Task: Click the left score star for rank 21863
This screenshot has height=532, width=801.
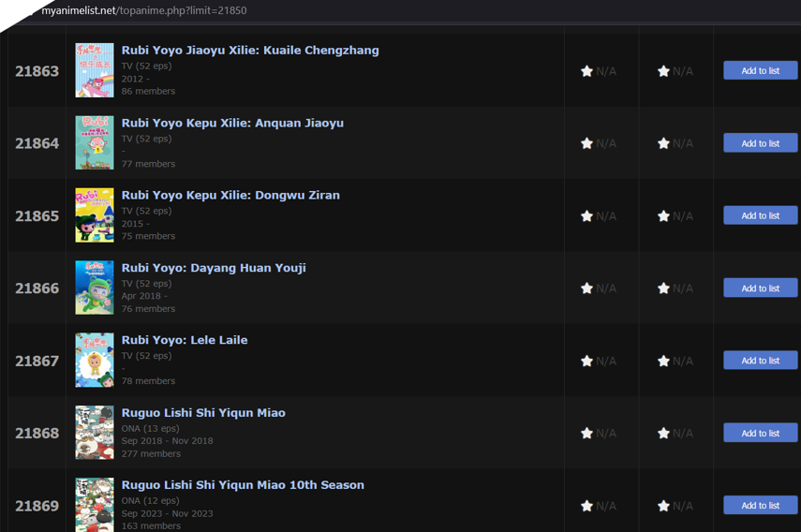Action: tap(587, 71)
